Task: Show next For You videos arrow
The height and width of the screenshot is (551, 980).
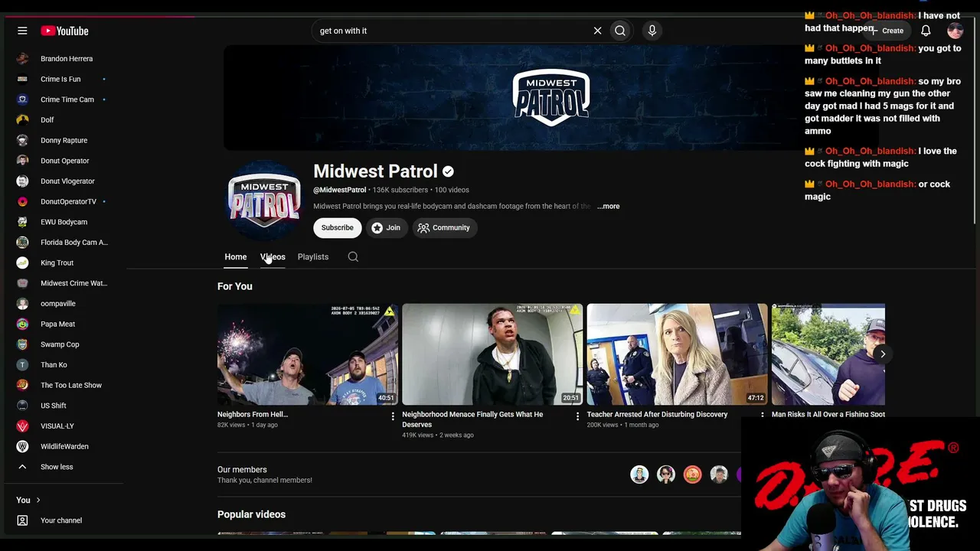Action: pyautogui.click(x=883, y=354)
